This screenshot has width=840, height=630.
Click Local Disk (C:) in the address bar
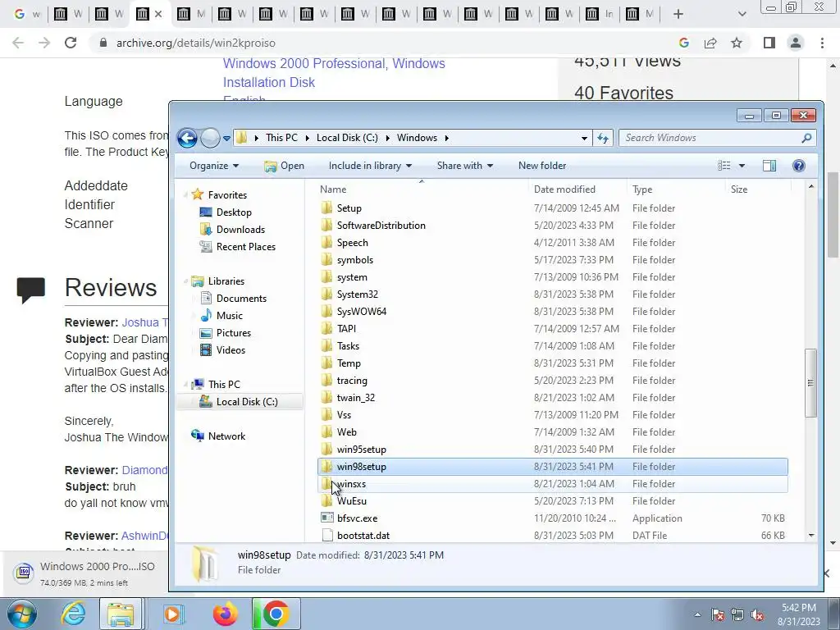347,138
